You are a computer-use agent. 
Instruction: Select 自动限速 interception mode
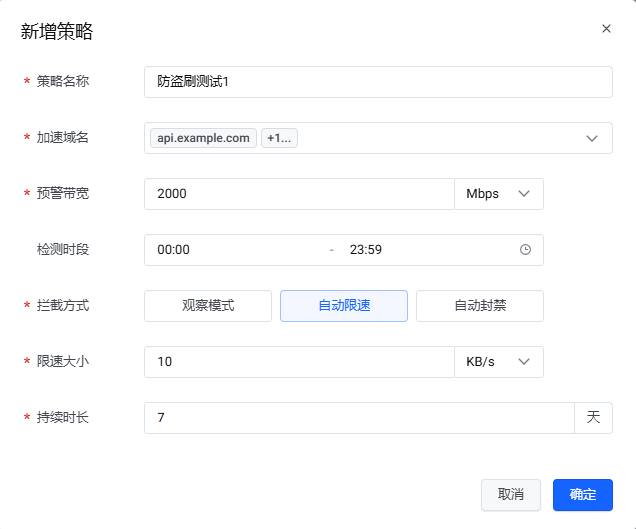[344, 306]
